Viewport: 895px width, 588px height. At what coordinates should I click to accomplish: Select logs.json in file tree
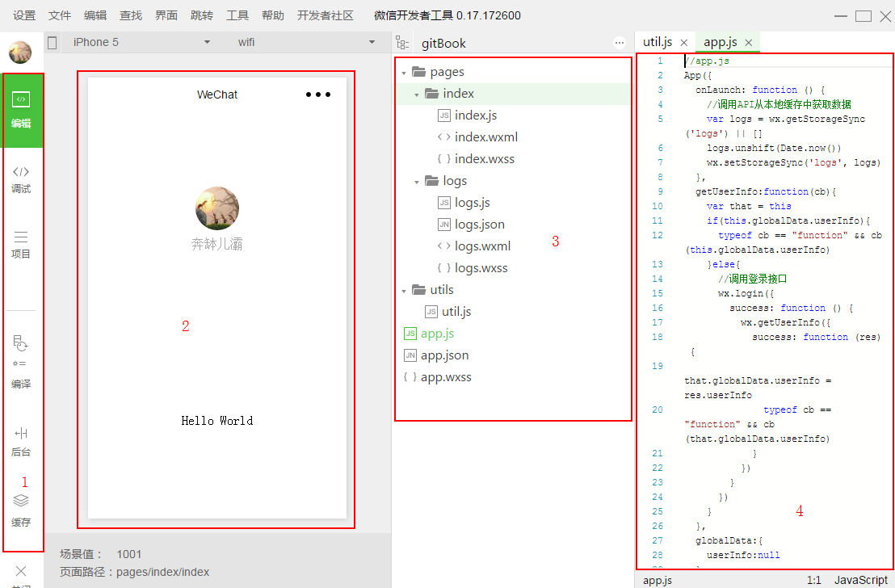tap(480, 225)
